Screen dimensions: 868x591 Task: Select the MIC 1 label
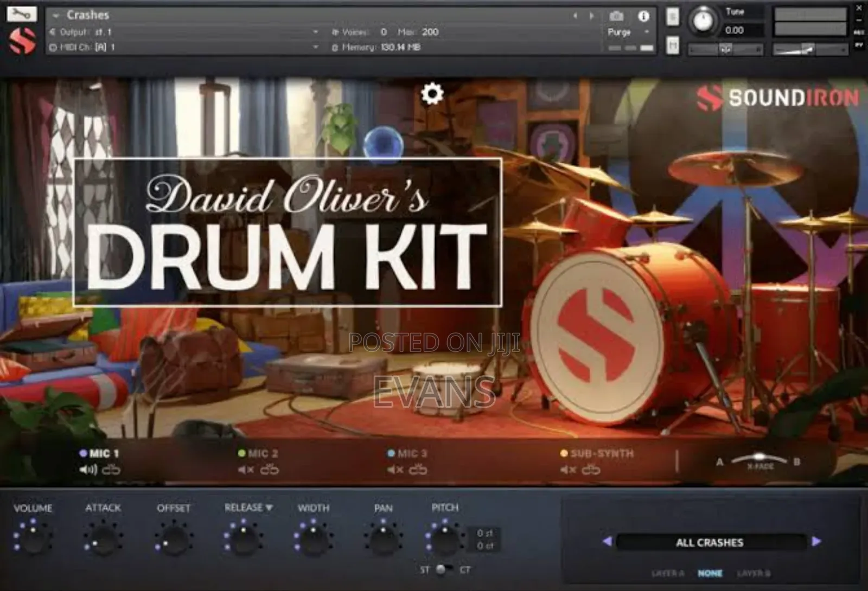104,453
